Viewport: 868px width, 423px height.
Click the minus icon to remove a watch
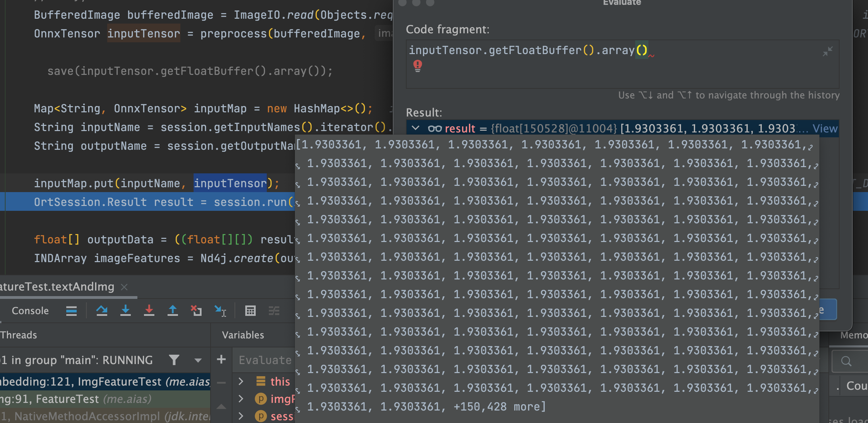pyautogui.click(x=221, y=382)
